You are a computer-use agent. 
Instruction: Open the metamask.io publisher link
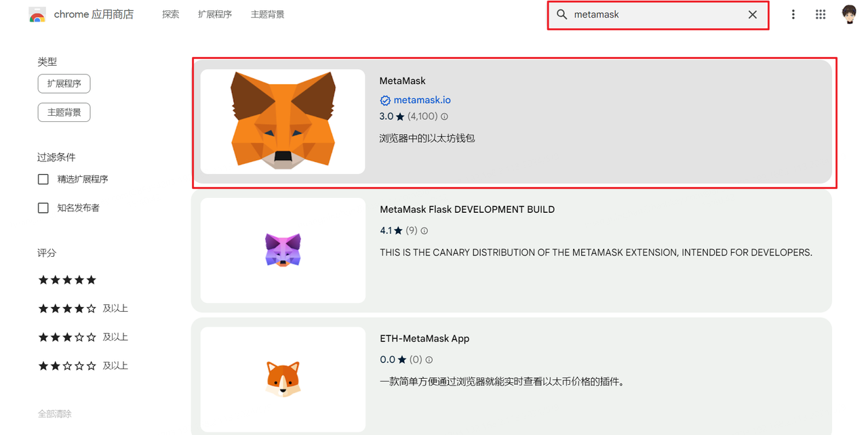click(x=422, y=100)
